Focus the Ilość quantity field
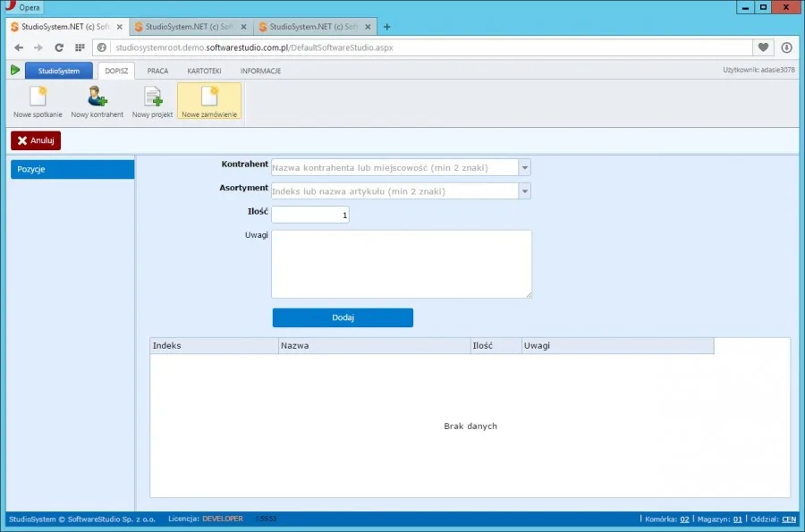 310,215
